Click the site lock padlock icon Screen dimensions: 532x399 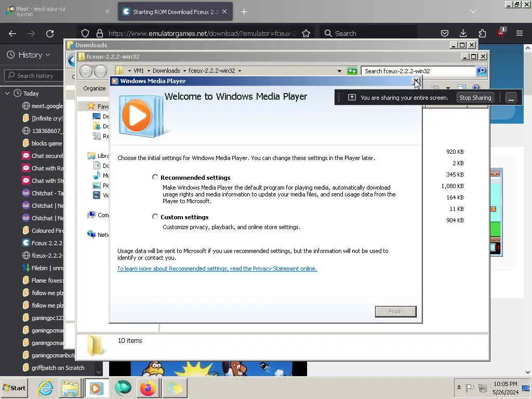[99, 33]
